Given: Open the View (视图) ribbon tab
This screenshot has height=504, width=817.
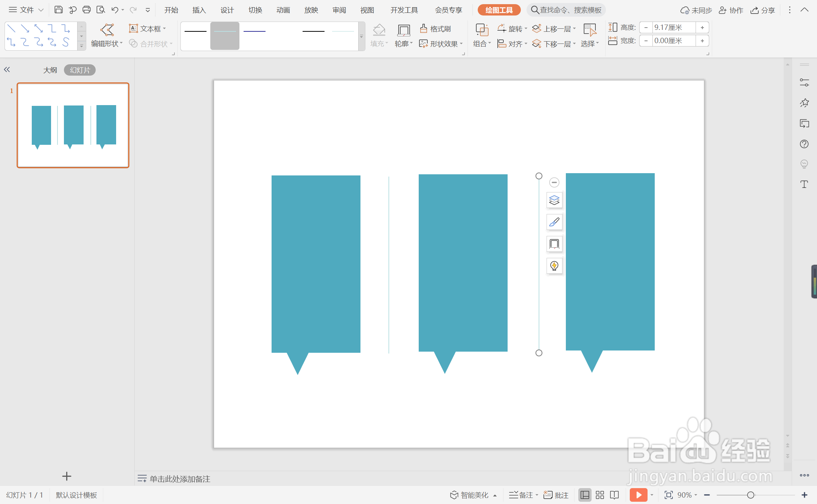Looking at the screenshot, I should 367,10.
